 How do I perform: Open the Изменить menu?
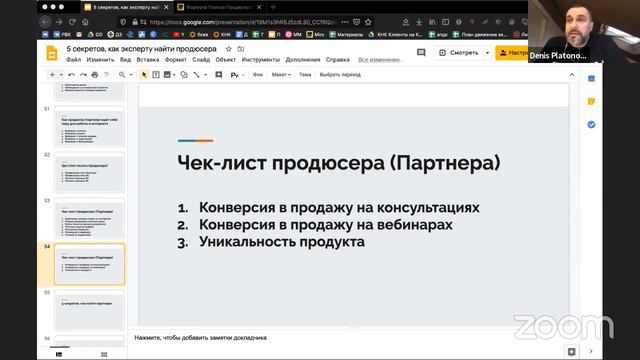coord(100,60)
